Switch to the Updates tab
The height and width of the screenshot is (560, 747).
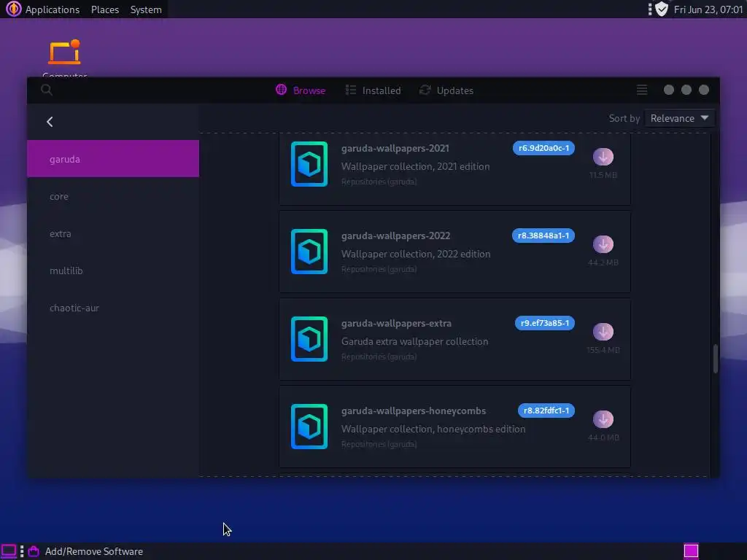click(x=446, y=90)
